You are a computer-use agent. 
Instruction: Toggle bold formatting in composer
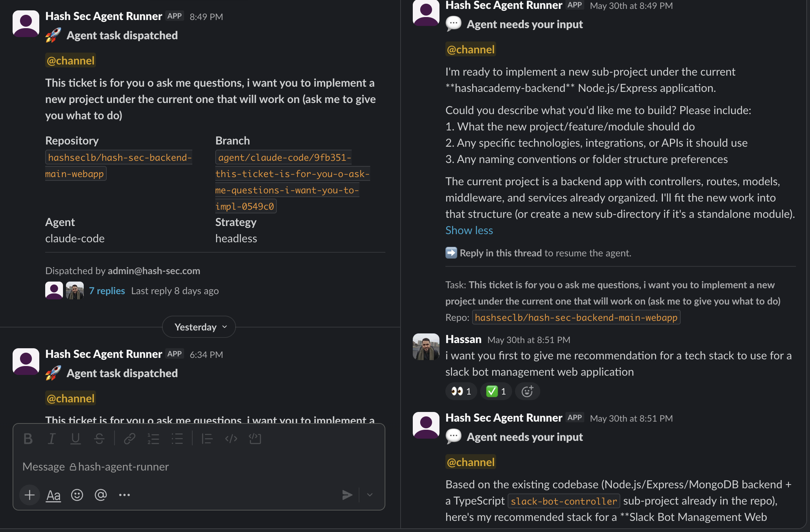click(x=28, y=439)
